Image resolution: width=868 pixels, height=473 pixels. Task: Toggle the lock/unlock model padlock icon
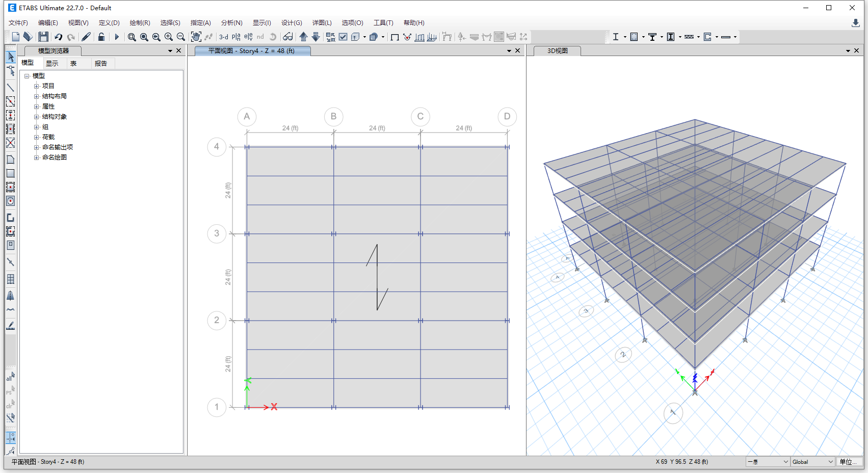[101, 37]
